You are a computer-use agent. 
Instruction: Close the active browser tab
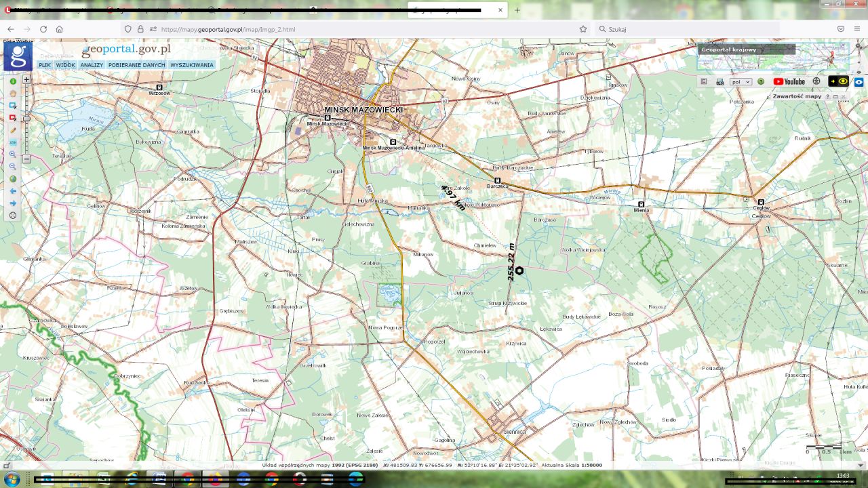click(x=501, y=10)
